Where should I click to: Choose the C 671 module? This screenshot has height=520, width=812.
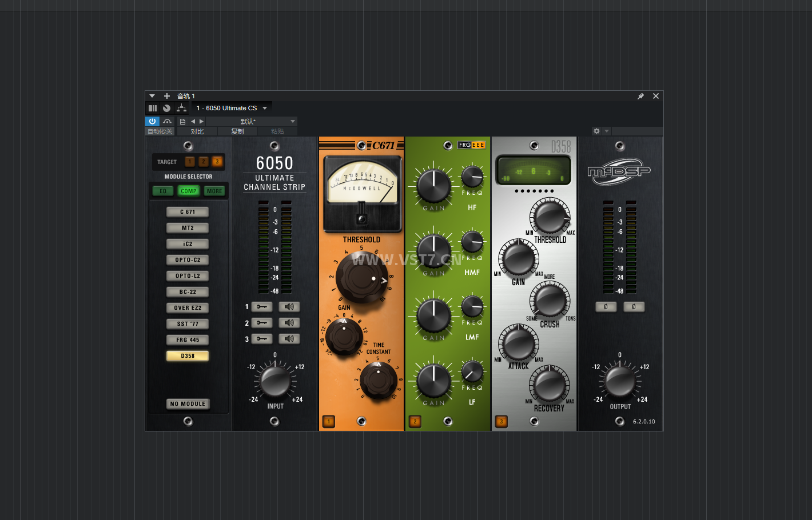pyautogui.click(x=188, y=212)
